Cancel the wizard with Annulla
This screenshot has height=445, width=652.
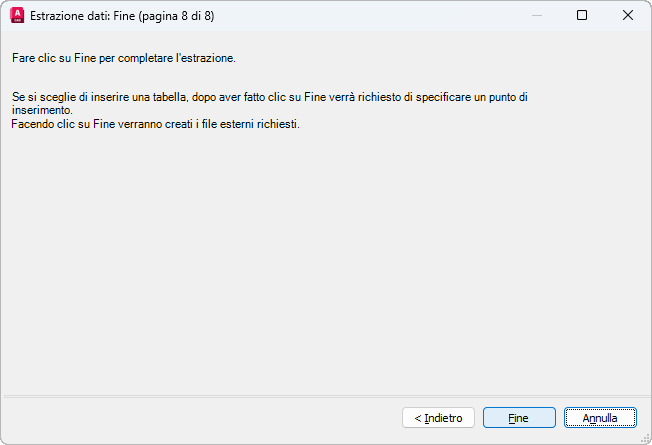[x=600, y=417]
